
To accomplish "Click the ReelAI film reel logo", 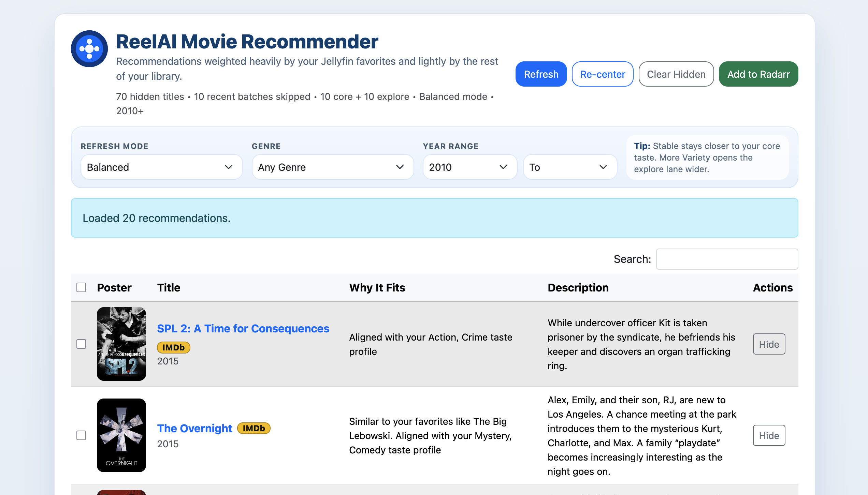I will point(89,49).
